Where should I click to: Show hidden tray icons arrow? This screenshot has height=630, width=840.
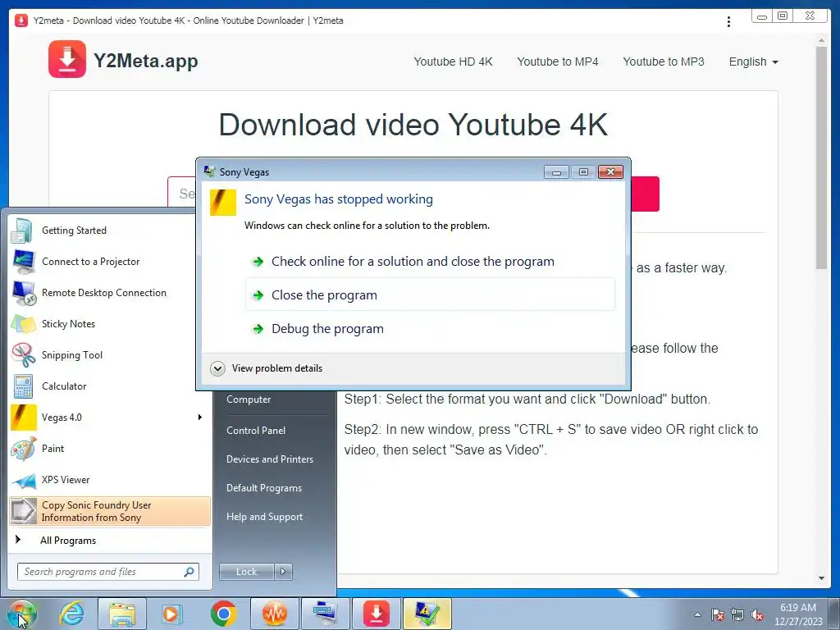tap(697, 614)
